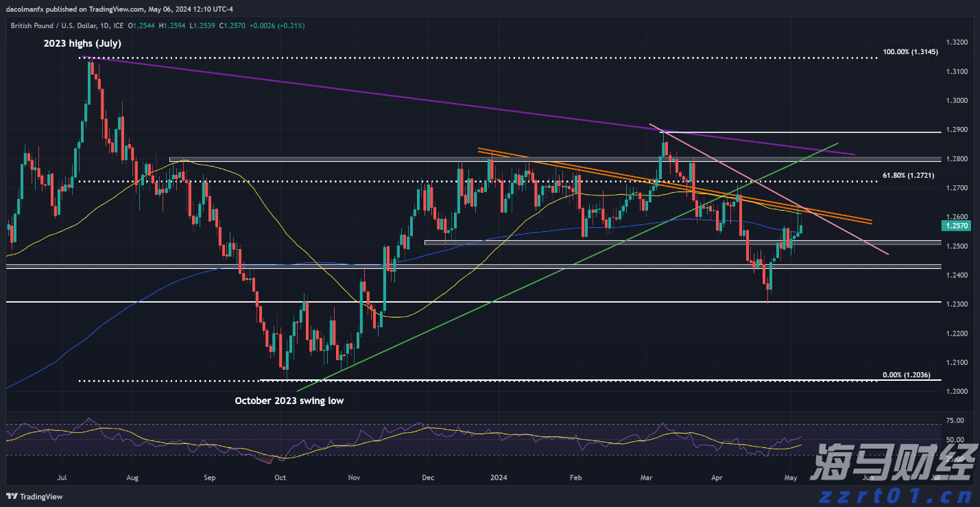Select the "October 2023 swing low" annotation

tap(289, 401)
